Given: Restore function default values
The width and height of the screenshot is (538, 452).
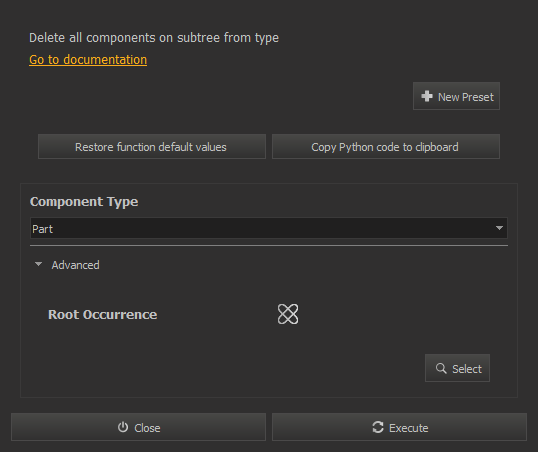Looking at the screenshot, I should (152, 147).
